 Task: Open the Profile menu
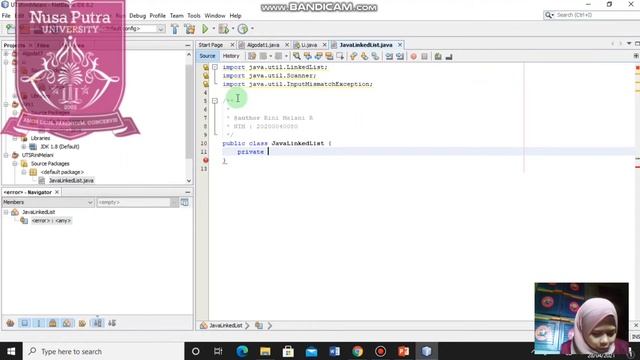158,16
